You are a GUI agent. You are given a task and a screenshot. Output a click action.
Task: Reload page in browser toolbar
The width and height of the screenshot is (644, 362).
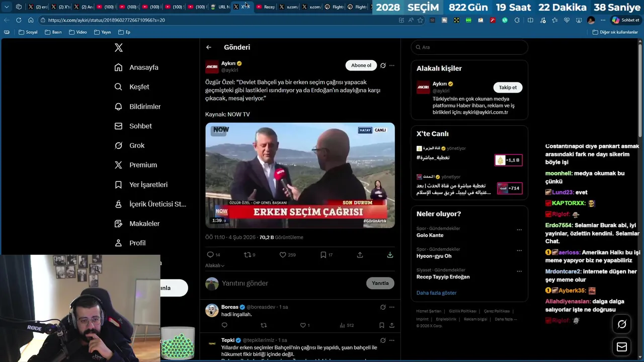19,20
